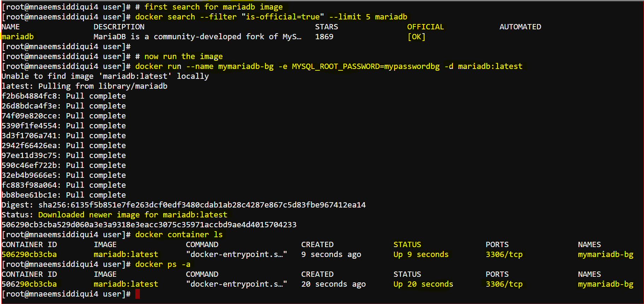This screenshot has height=304, width=644.
Task: Click the docker search command line
Action: (271, 17)
